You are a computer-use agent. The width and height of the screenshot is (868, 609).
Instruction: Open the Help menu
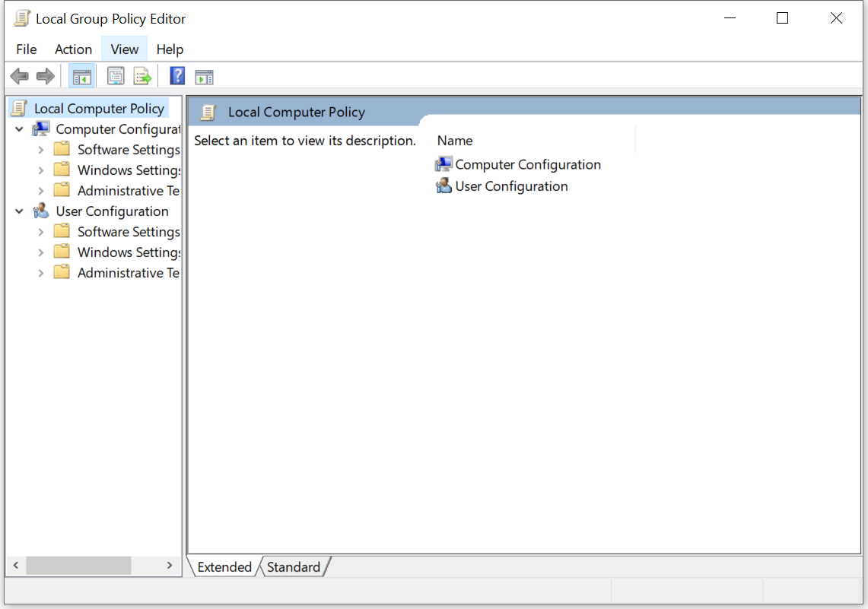click(x=170, y=49)
